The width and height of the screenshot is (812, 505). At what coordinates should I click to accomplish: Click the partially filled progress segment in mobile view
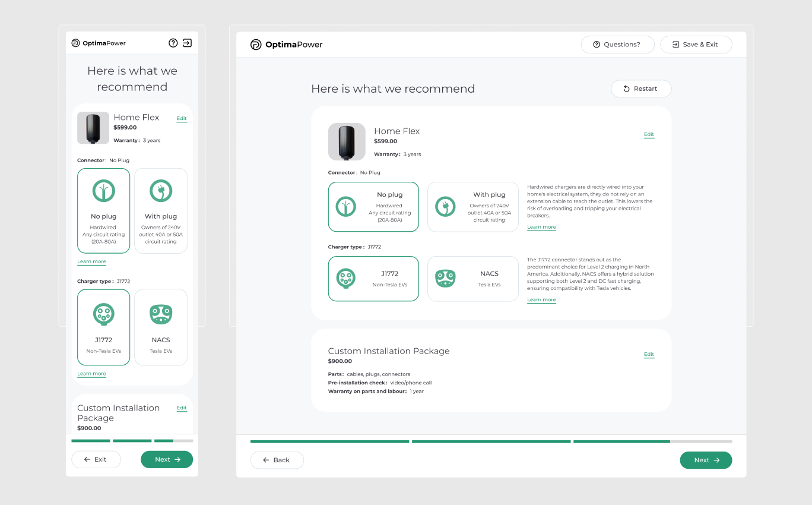[x=173, y=441]
